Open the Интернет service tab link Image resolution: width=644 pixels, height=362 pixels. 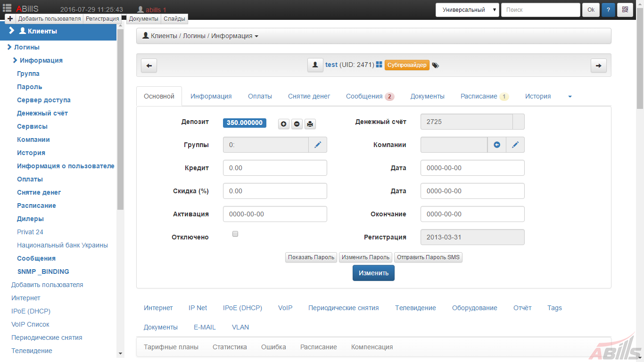pos(158,308)
